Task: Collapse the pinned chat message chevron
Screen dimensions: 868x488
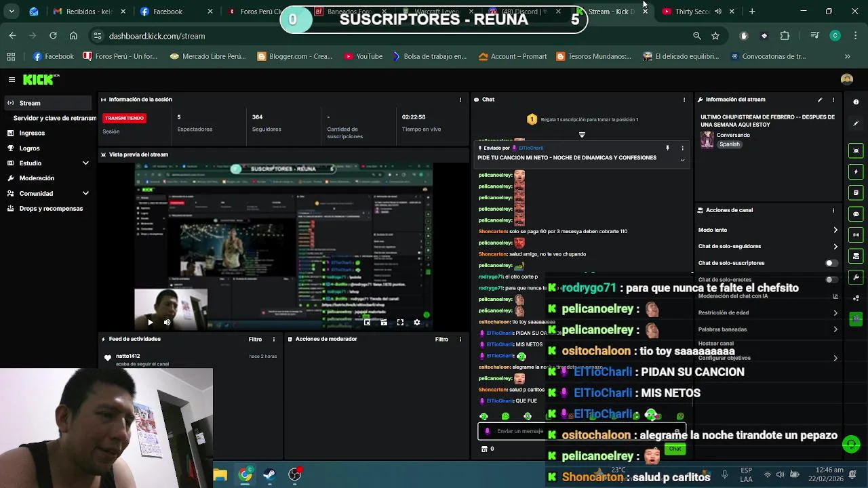Action: click(x=682, y=160)
